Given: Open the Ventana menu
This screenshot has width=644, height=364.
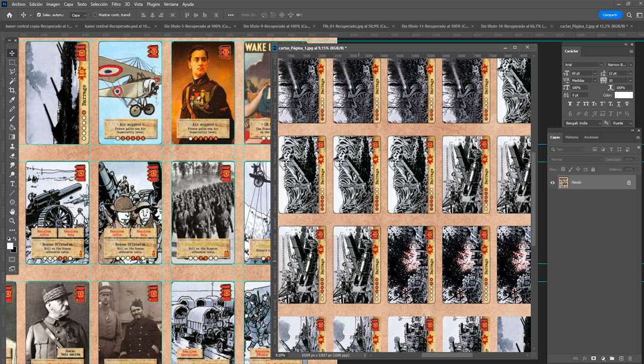Looking at the screenshot, I should pos(171,4).
